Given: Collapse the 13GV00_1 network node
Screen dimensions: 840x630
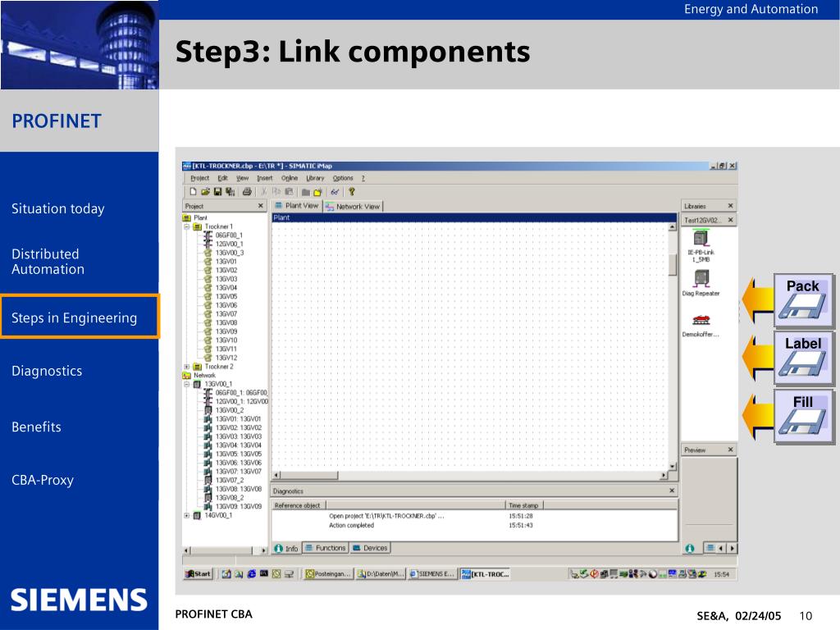Looking at the screenshot, I should [187, 384].
